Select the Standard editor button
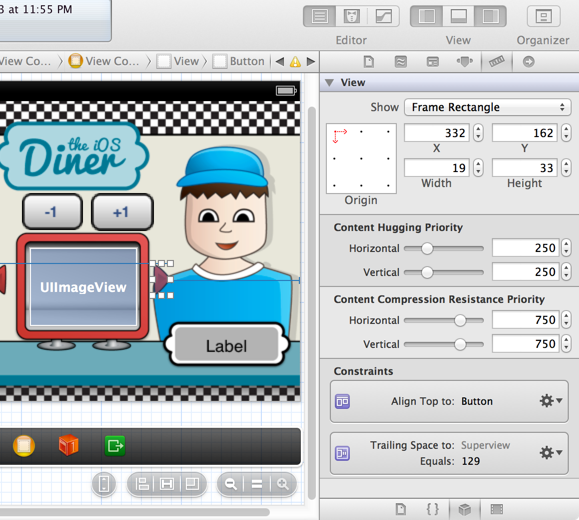The height and width of the screenshot is (520, 579). (320, 17)
